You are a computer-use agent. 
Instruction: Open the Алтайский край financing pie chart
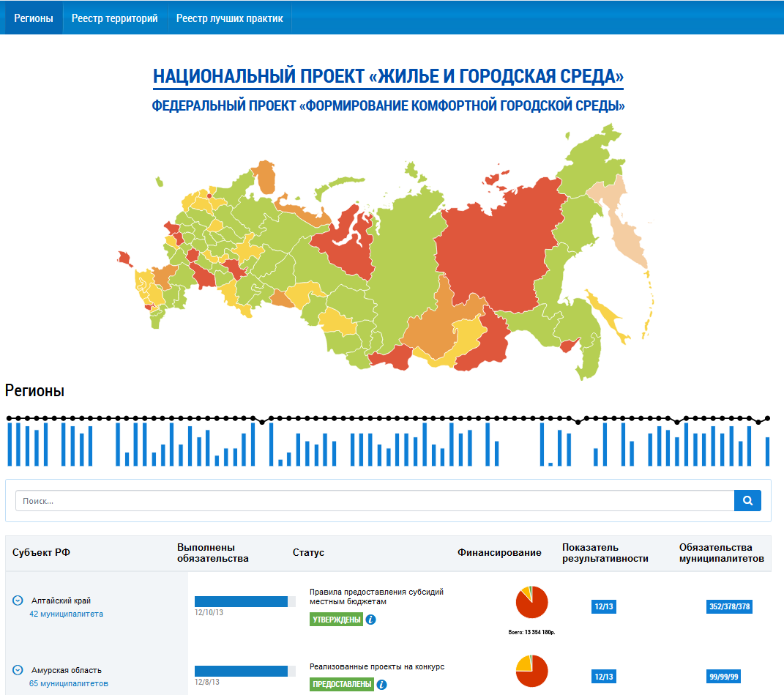coord(531,603)
